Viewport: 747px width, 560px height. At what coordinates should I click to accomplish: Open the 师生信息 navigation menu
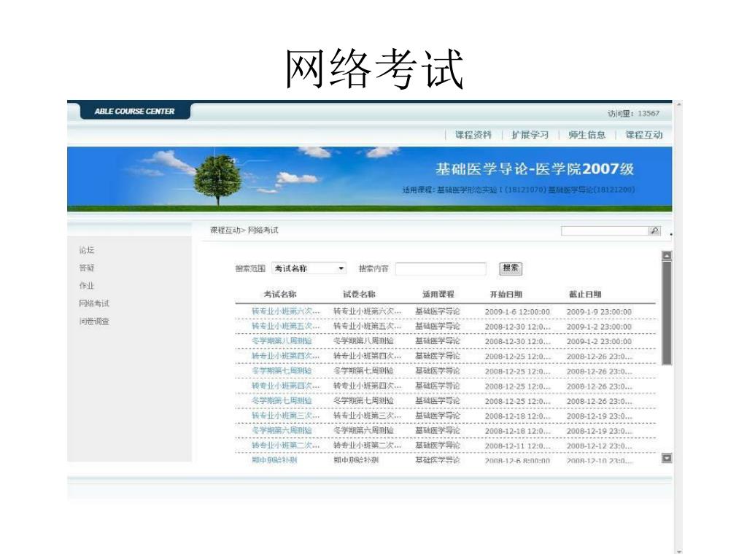pyautogui.click(x=587, y=135)
